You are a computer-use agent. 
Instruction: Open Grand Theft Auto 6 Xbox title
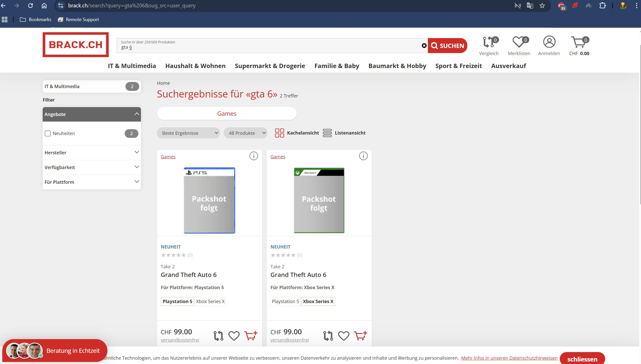[298, 275]
